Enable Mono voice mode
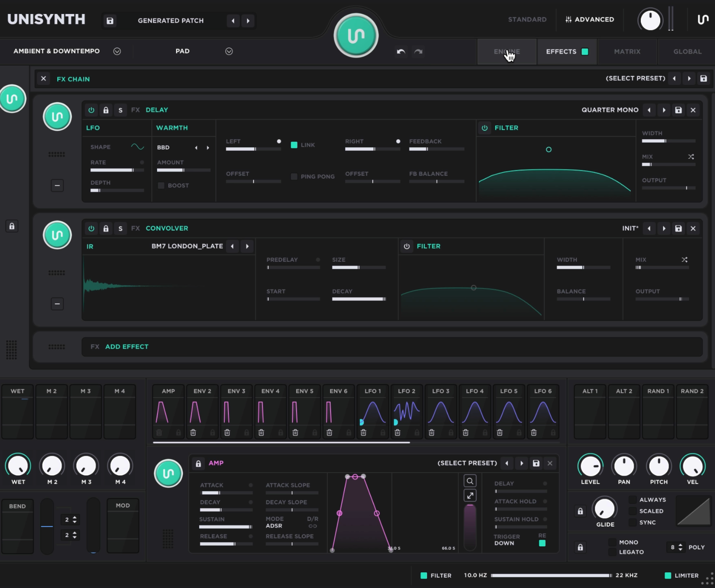Image resolution: width=715 pixels, height=588 pixels. tap(612, 542)
